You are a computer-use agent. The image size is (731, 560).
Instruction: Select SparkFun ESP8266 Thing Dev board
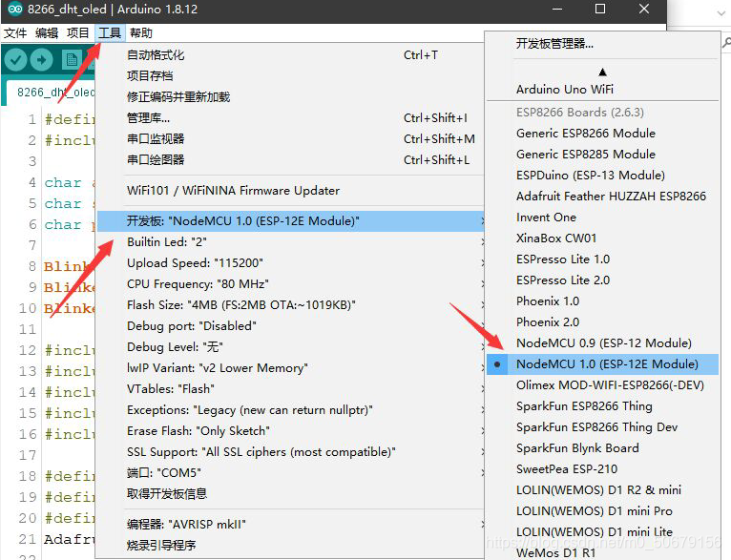[x=602, y=427]
